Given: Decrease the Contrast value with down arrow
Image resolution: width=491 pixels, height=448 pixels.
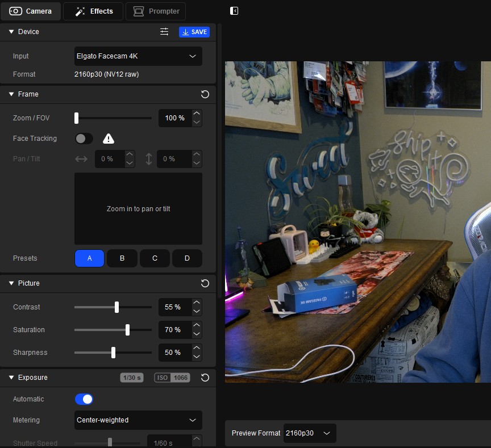Looking at the screenshot, I should [x=197, y=311].
